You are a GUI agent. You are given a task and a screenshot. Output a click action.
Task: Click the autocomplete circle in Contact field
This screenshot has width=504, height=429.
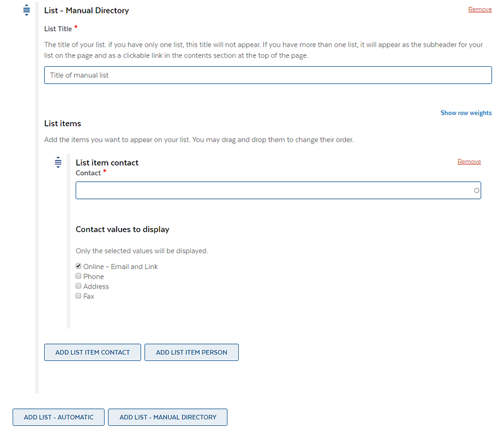click(x=476, y=190)
